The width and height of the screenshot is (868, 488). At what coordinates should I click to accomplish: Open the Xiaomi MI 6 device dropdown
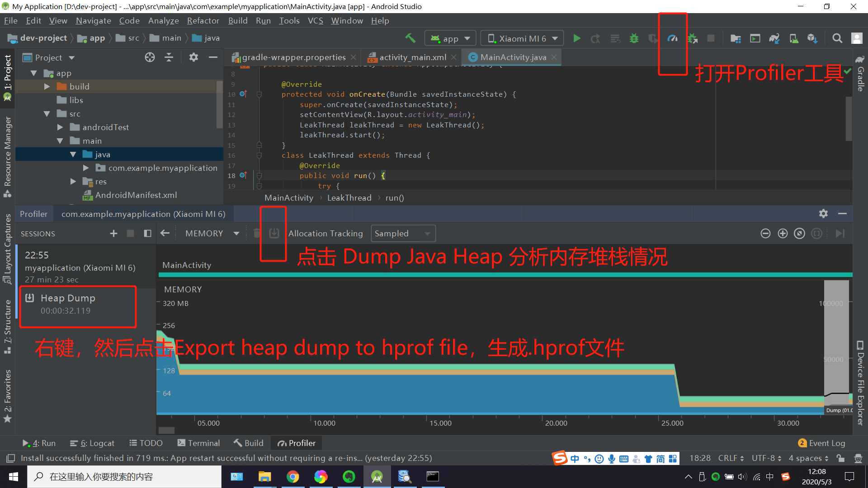[522, 38]
